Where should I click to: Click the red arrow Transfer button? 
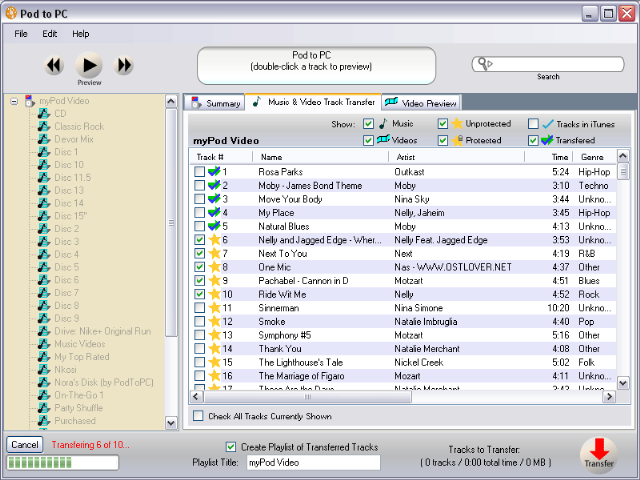point(599,455)
